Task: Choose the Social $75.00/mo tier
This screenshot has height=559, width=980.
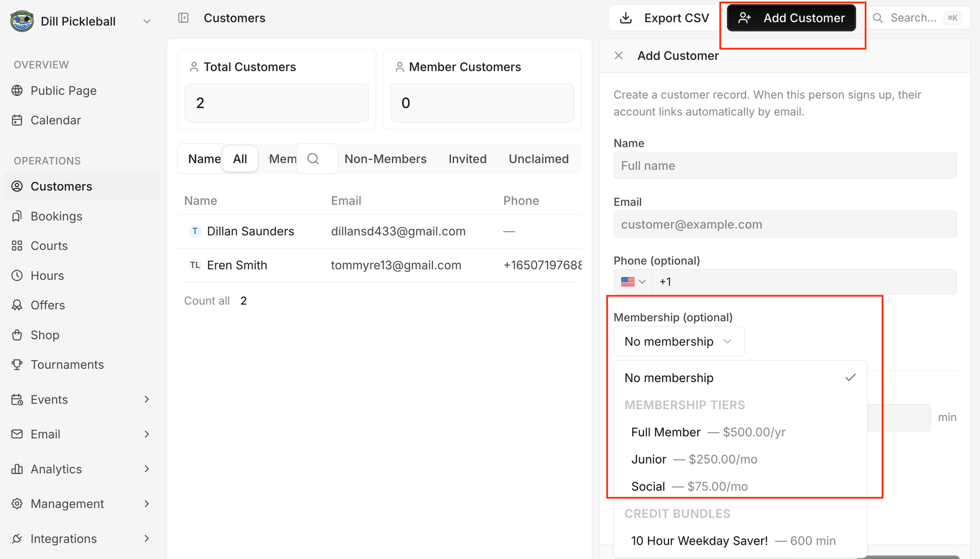Action: 740,487
